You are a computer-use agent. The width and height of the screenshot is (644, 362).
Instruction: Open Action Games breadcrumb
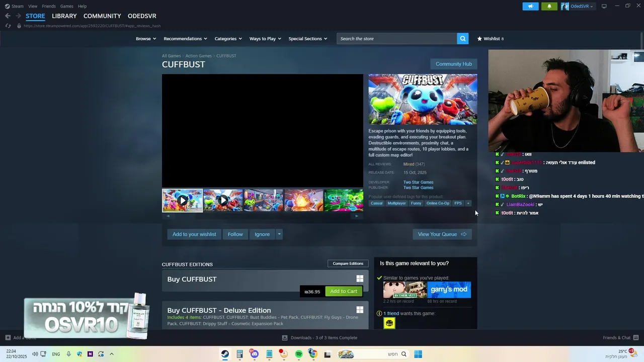[198, 56]
